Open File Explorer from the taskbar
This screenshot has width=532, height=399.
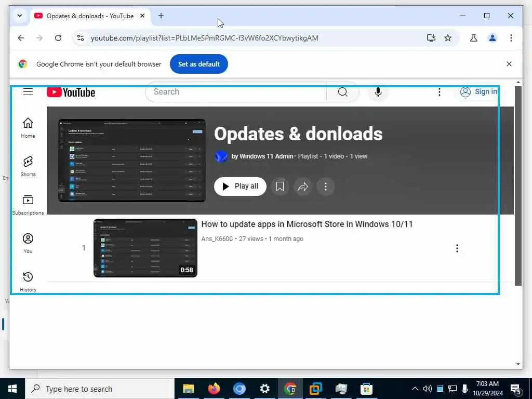click(188, 389)
